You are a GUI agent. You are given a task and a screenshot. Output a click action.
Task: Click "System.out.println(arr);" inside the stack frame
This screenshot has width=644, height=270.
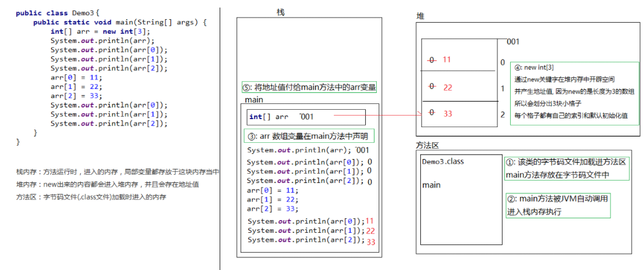300,150
